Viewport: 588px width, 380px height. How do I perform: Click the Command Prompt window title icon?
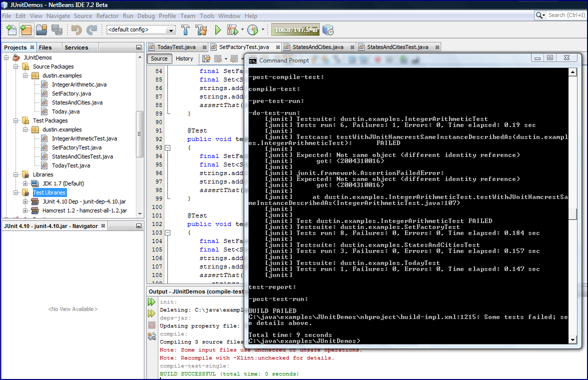coord(253,61)
